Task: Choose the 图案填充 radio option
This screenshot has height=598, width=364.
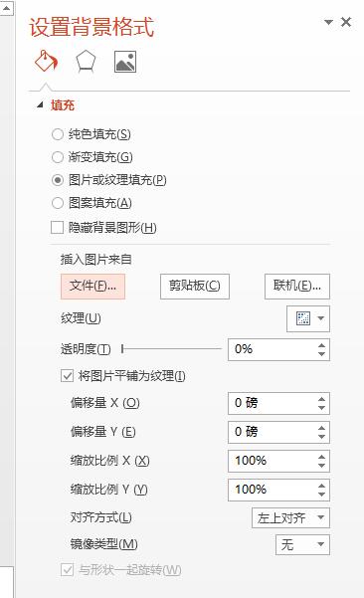Action: (57, 203)
